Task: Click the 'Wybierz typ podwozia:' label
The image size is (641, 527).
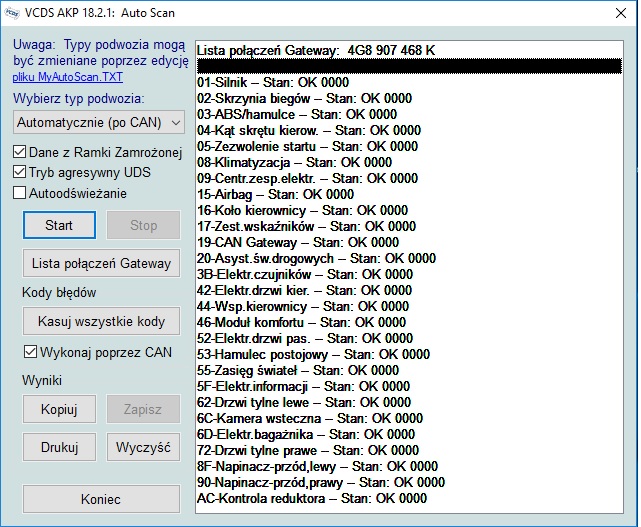Action: coord(78,99)
